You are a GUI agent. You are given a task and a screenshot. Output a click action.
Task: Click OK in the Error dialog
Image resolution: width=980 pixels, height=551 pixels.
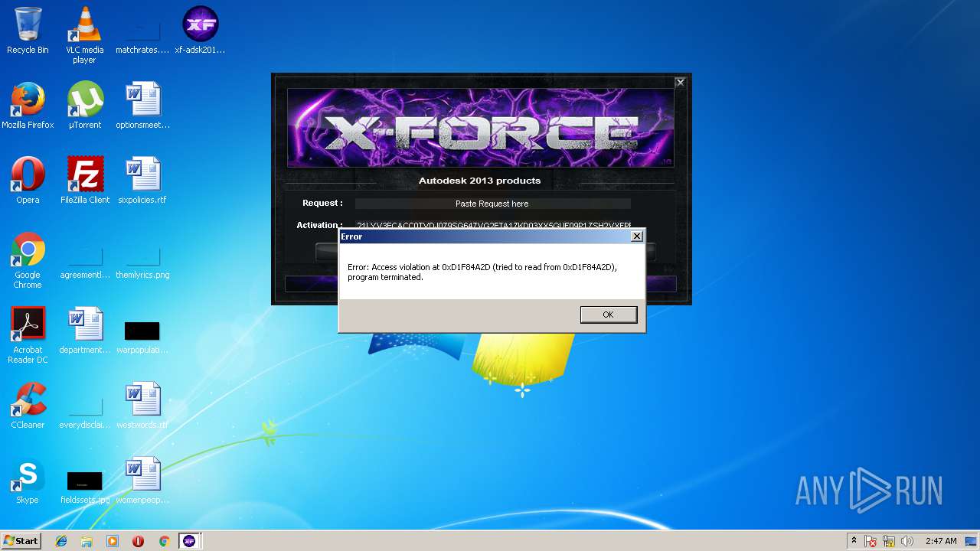[608, 315]
